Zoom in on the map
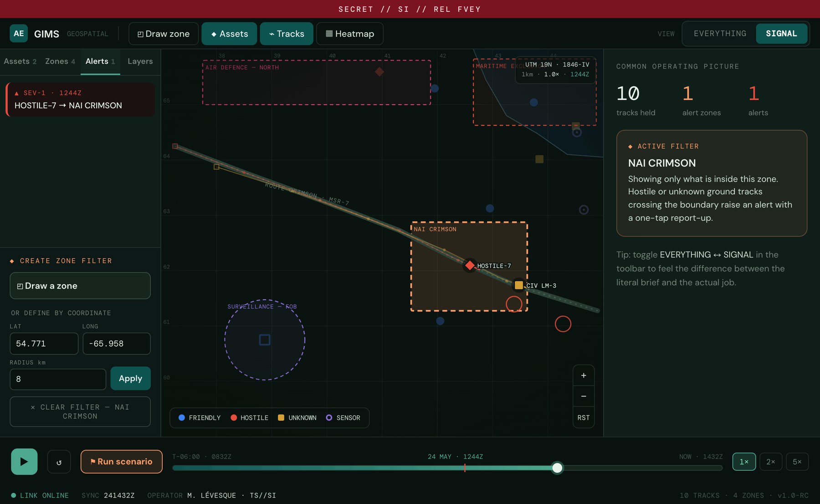820x504 pixels. (584, 376)
